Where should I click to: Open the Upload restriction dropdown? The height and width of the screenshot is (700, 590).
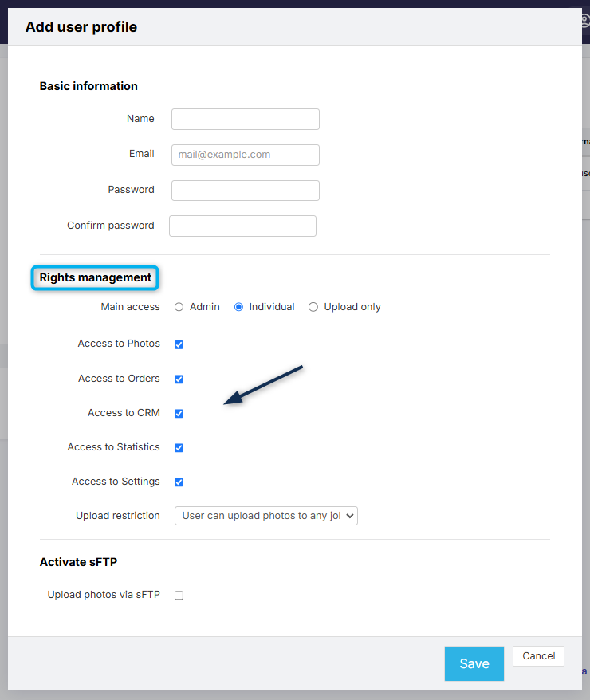click(x=266, y=516)
